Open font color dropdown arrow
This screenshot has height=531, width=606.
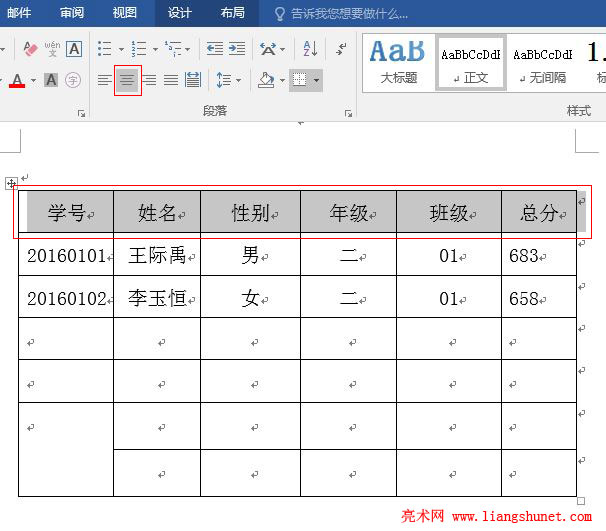33,80
